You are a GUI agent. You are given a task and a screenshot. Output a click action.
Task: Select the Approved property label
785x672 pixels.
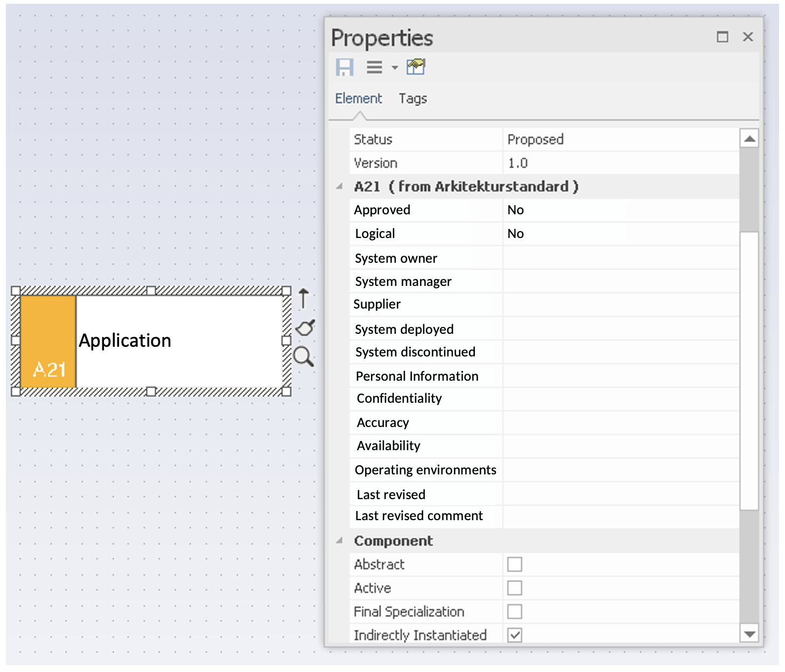[382, 210]
